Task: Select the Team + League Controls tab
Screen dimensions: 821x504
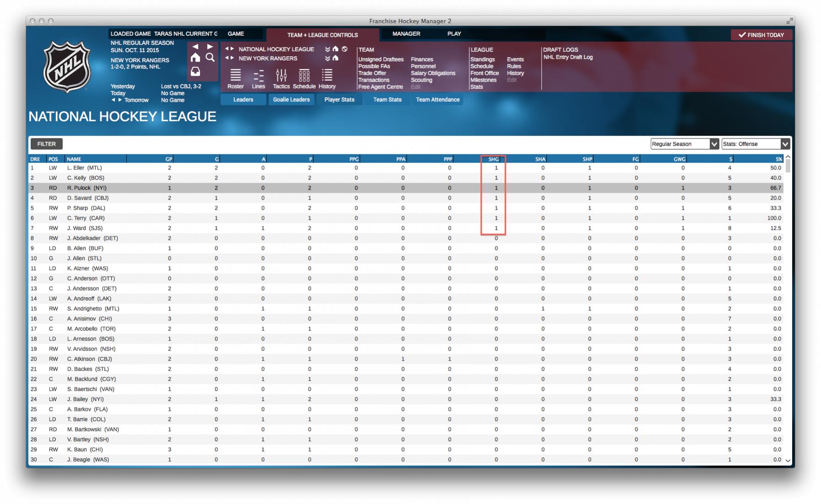Action: click(x=323, y=35)
